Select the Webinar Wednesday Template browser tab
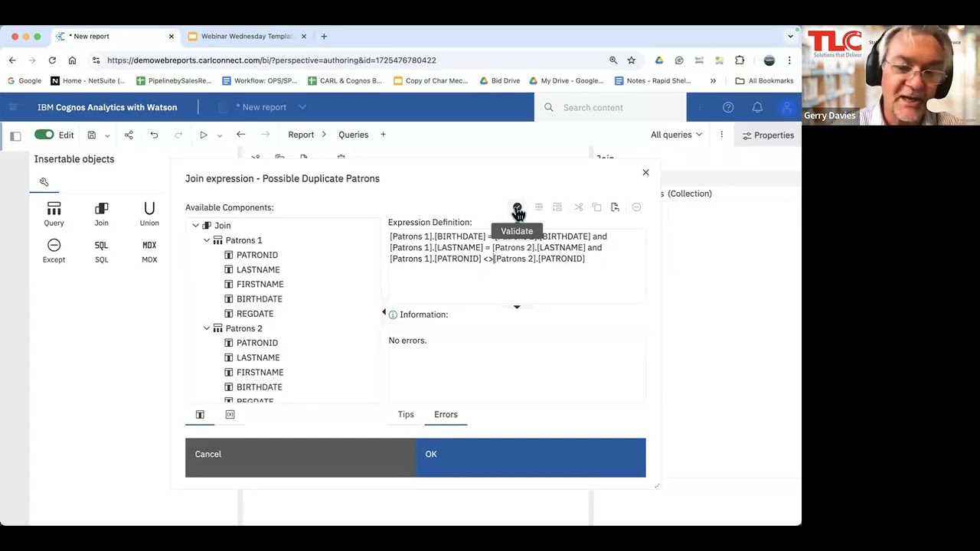The image size is (980, 551). 247,36
